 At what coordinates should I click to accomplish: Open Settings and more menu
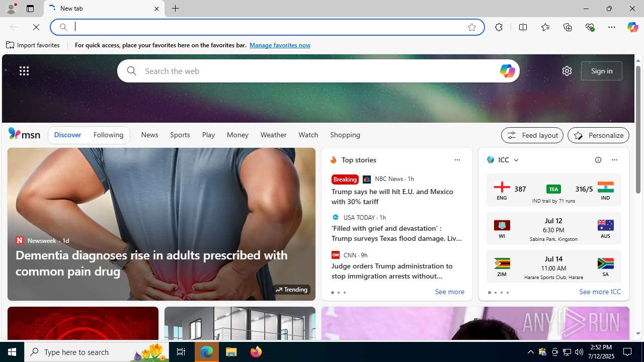point(611,27)
